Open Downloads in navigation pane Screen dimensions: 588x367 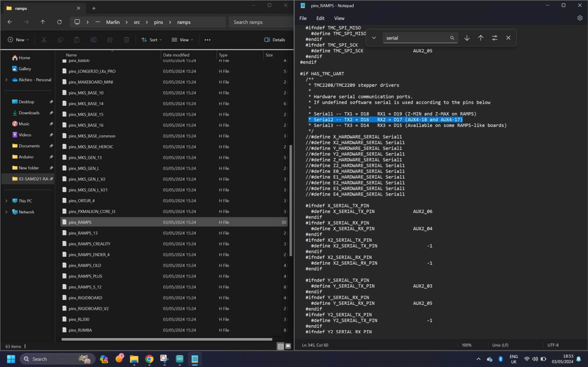29,113
